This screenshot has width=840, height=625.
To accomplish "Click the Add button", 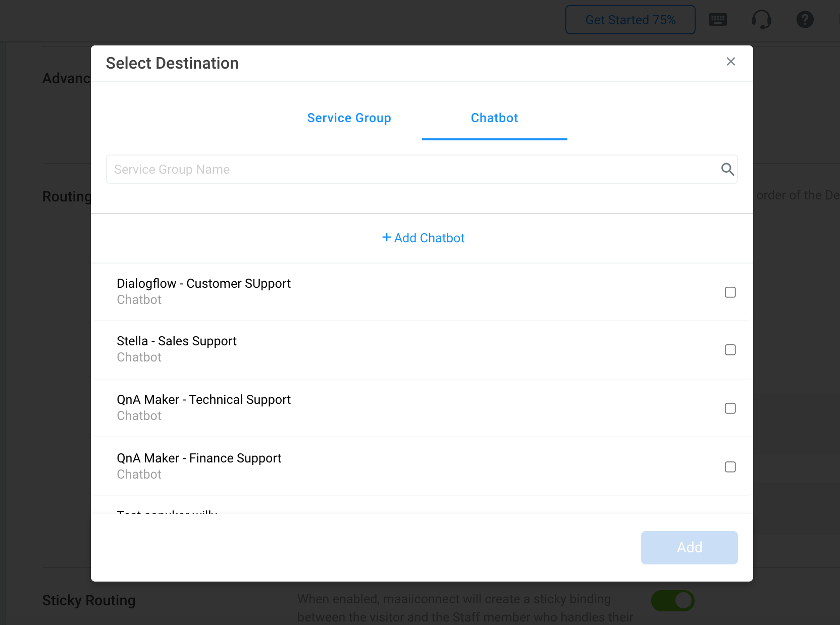I will pos(690,548).
